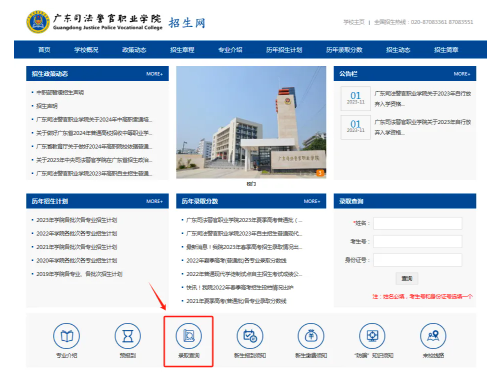Open the 2019年 enrollment plan link

point(79,274)
